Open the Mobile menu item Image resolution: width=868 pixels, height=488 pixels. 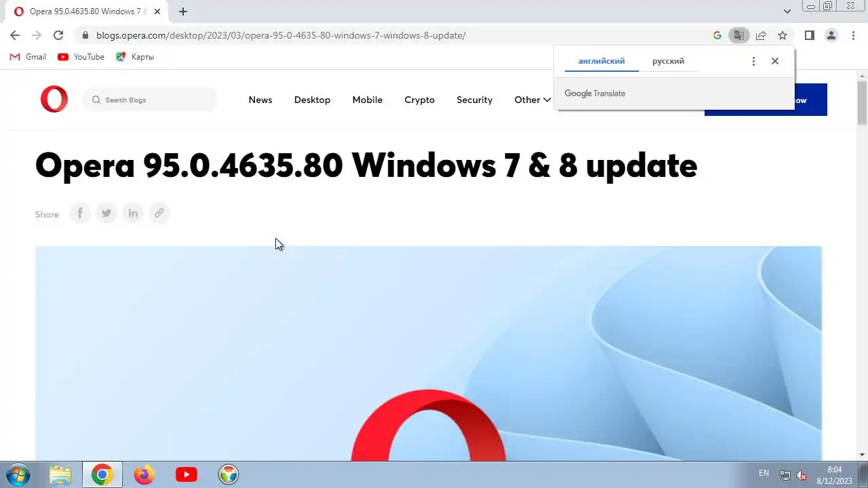368,100
